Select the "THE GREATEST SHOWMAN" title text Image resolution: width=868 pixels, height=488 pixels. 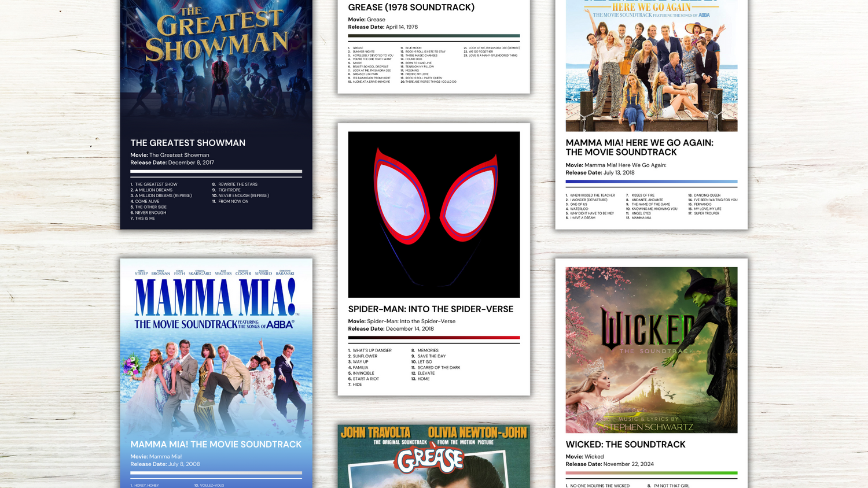coord(187,143)
